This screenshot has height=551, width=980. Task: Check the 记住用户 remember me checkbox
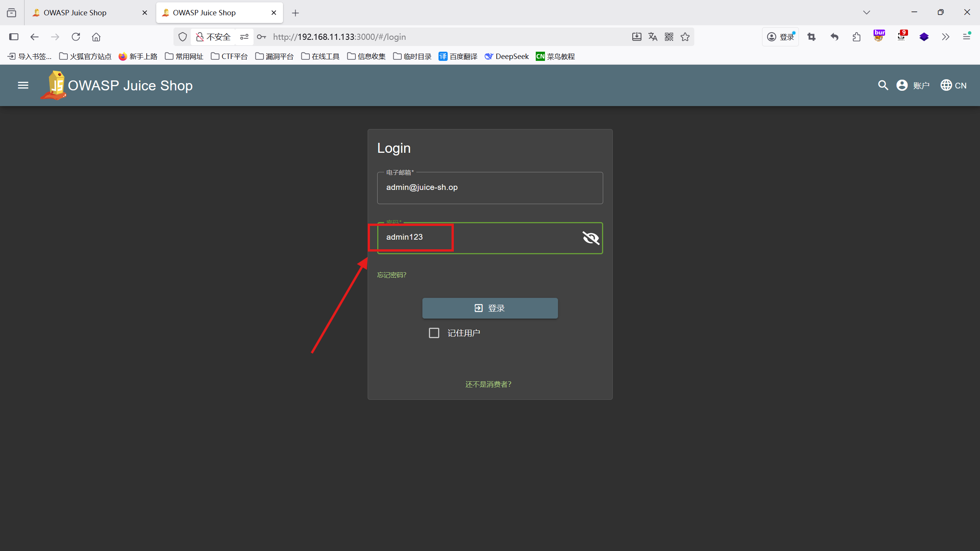(x=434, y=333)
